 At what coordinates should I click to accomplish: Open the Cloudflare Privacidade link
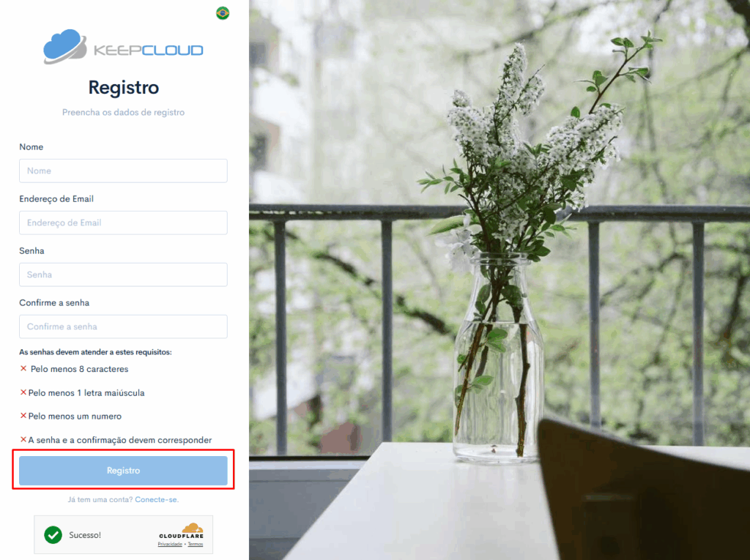[x=170, y=544]
